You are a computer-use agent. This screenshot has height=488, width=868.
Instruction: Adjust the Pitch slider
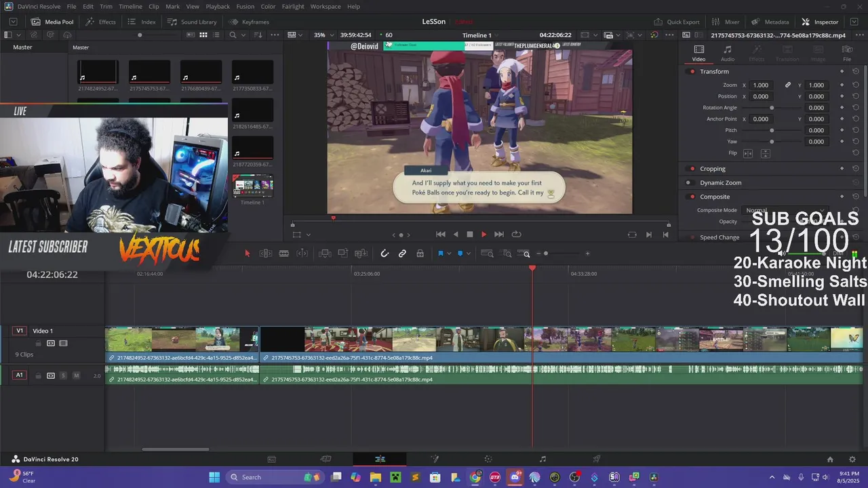pos(772,130)
